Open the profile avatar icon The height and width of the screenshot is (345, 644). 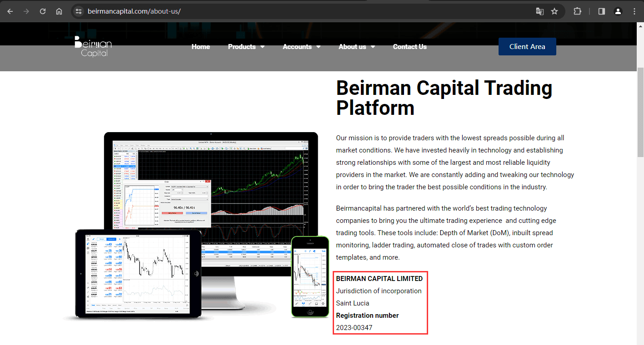618,11
